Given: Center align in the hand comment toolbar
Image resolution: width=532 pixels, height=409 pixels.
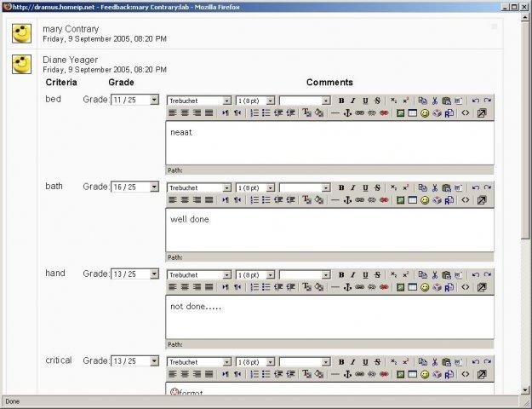Looking at the screenshot, I should tap(185, 287).
